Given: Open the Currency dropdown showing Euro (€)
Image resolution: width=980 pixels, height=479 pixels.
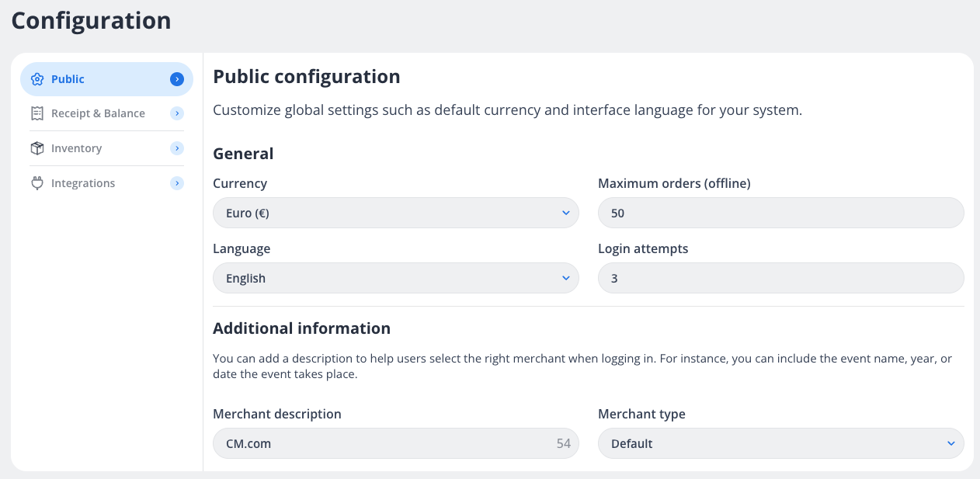Looking at the screenshot, I should pyautogui.click(x=395, y=213).
